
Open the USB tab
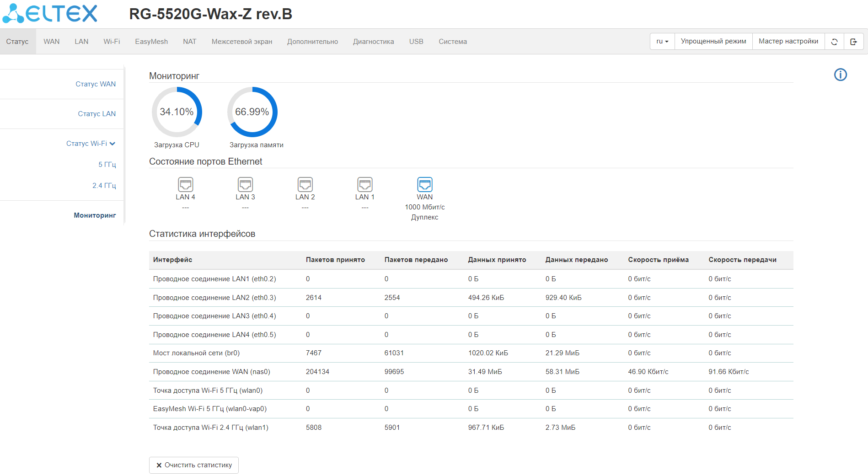tap(416, 42)
